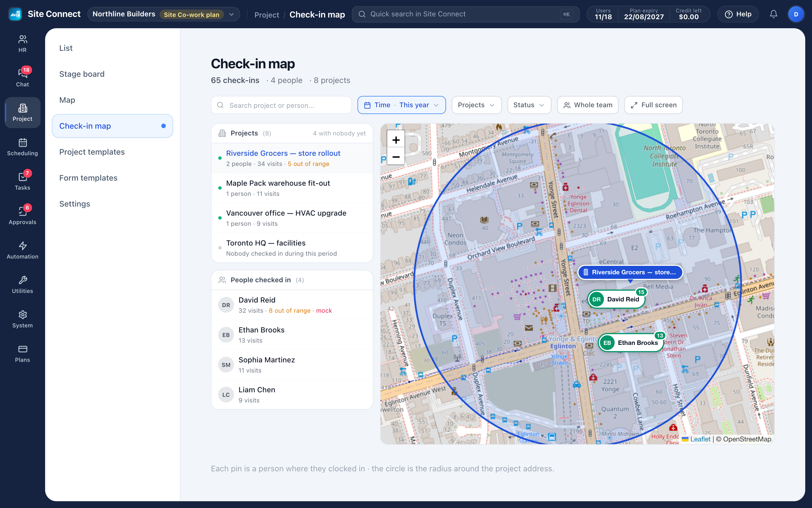Click the Site Connect logo
This screenshot has height=508, width=812.
[15, 14]
